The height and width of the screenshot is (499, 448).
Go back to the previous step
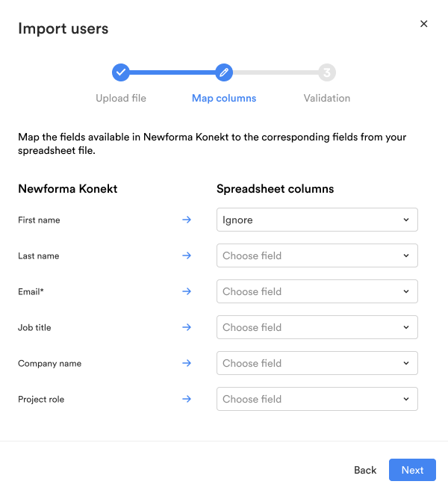click(x=365, y=470)
